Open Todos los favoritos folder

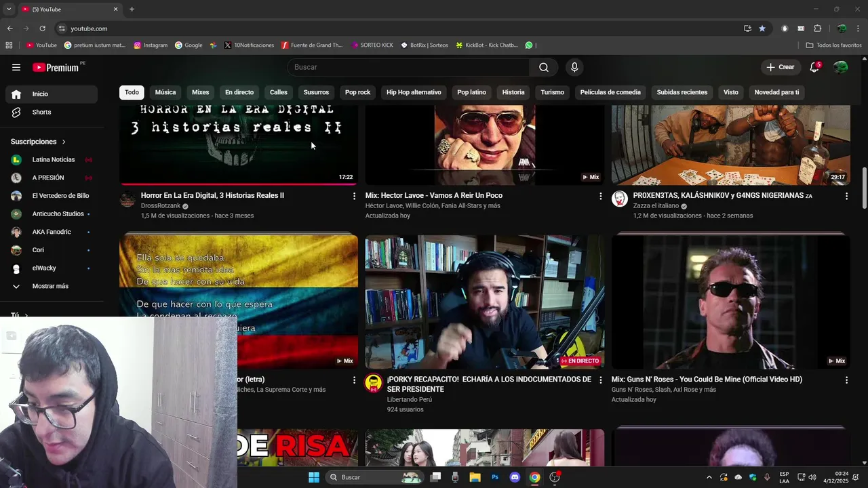click(x=833, y=45)
